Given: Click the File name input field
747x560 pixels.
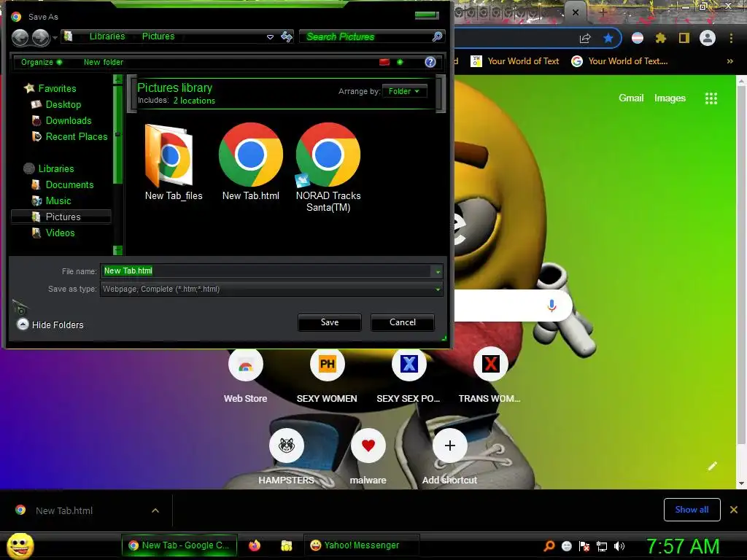Looking at the screenshot, I should (266, 271).
